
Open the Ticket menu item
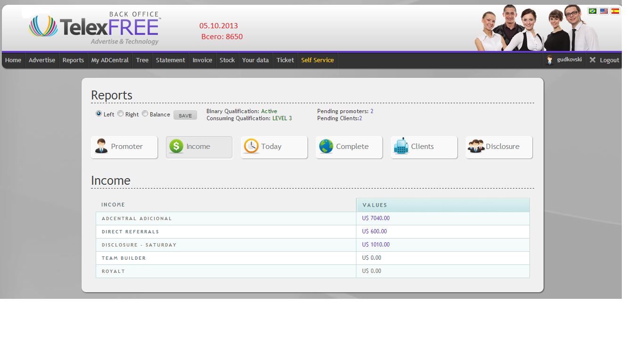click(x=285, y=60)
